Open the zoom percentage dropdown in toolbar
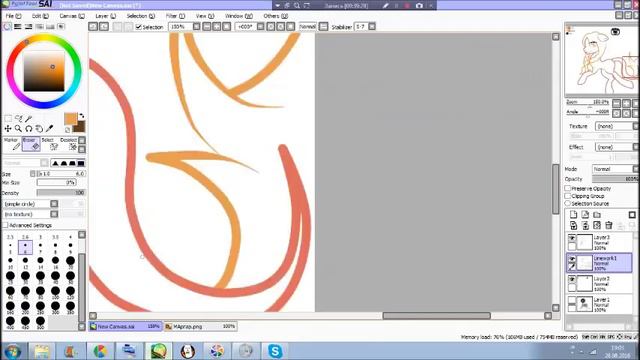Image resolution: width=640 pixels, height=360 pixels. tap(196, 27)
